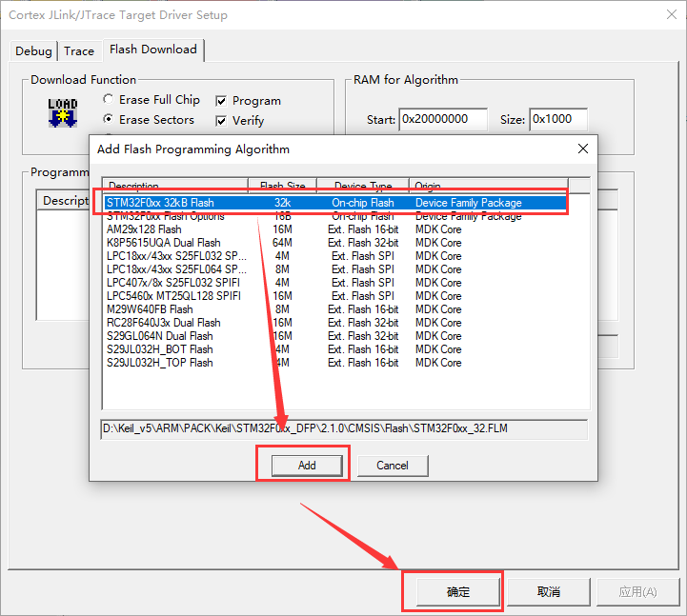Select STM32F0xx Flash Options row
Screen dimensions: 687x616
pyautogui.click(x=335, y=216)
